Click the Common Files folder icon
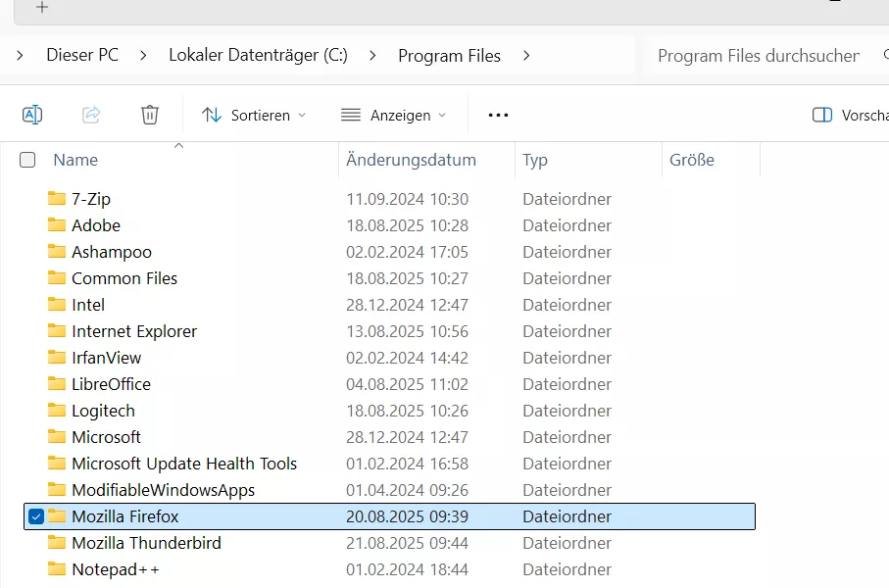 57,278
